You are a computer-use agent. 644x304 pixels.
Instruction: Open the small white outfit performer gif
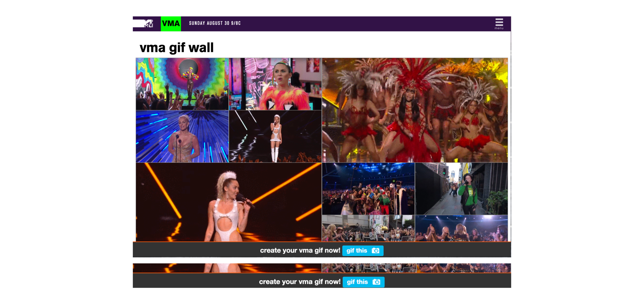[275, 136]
